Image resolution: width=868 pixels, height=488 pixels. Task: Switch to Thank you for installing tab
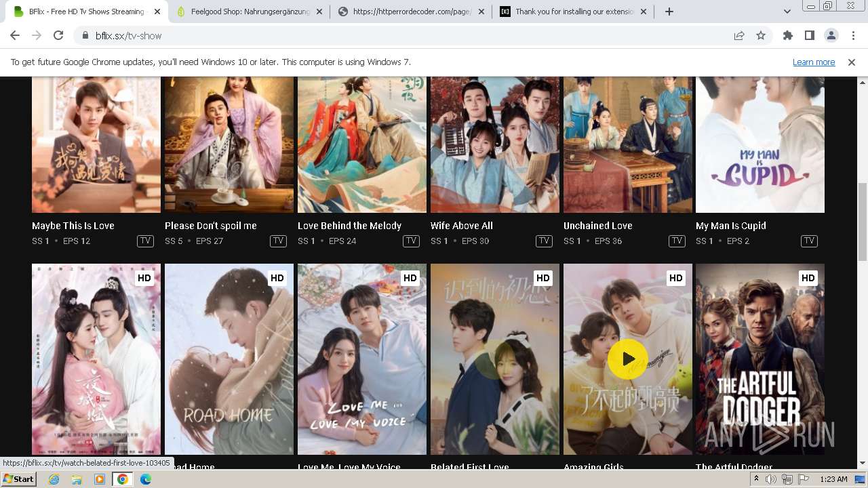(574, 12)
